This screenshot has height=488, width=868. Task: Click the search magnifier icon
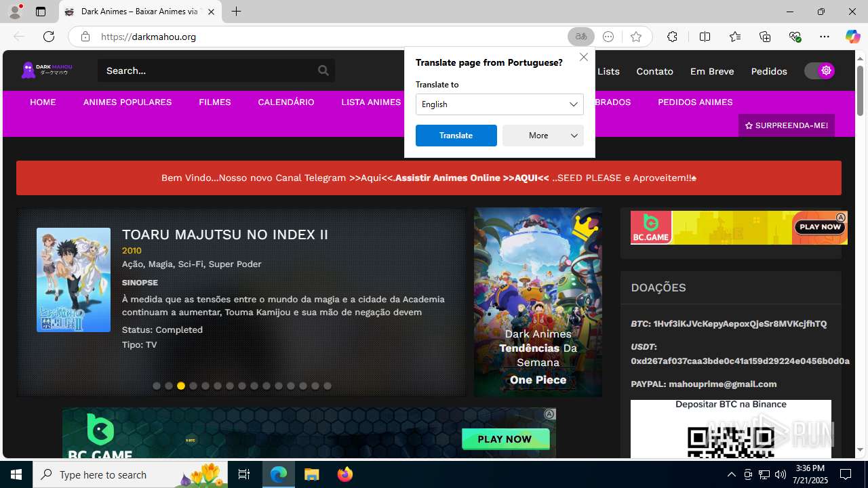coord(323,70)
